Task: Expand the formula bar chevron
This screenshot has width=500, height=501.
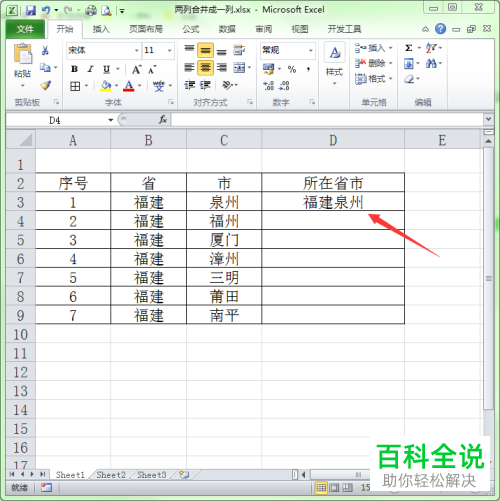Action: 488,119
